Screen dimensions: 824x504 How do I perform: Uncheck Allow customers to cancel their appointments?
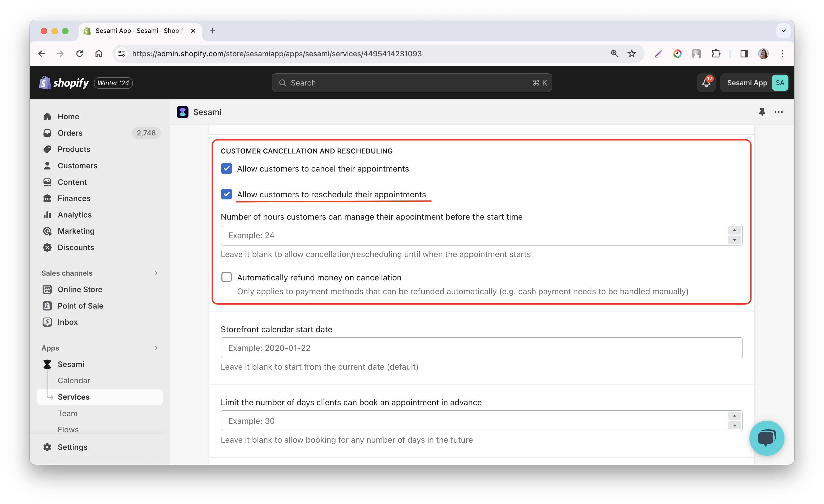click(226, 169)
